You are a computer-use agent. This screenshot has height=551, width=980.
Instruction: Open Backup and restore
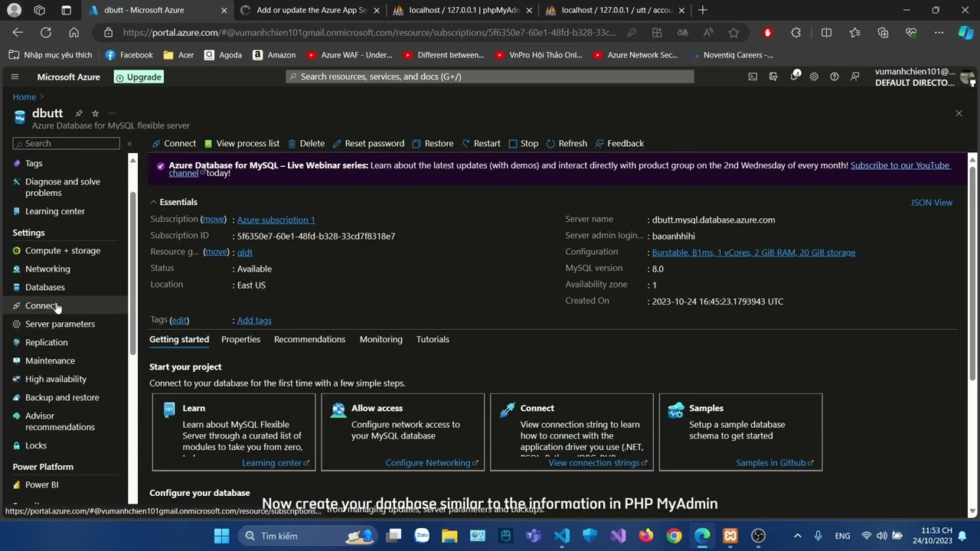point(62,397)
